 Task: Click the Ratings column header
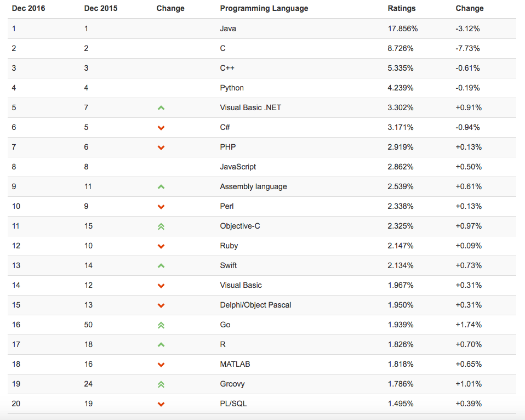click(402, 8)
